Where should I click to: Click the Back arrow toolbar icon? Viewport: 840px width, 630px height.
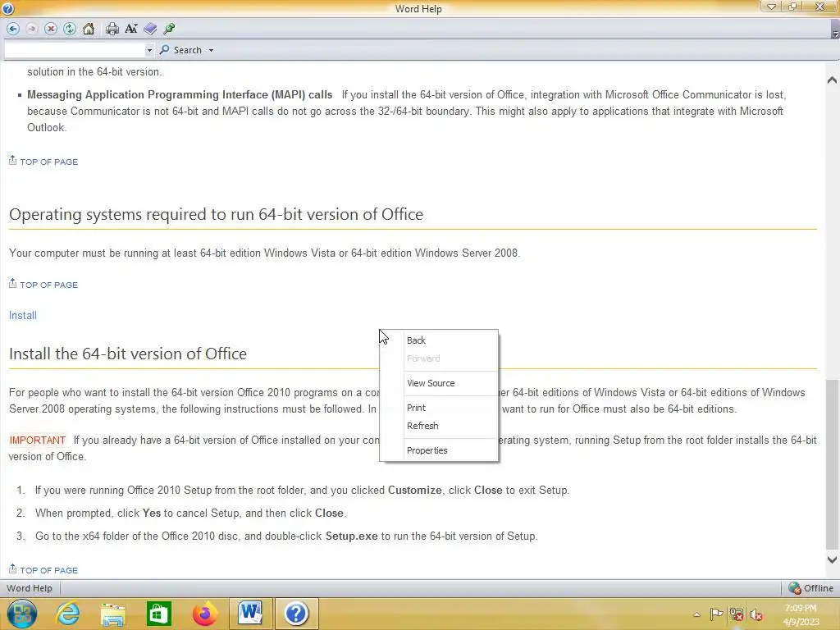[x=13, y=29]
